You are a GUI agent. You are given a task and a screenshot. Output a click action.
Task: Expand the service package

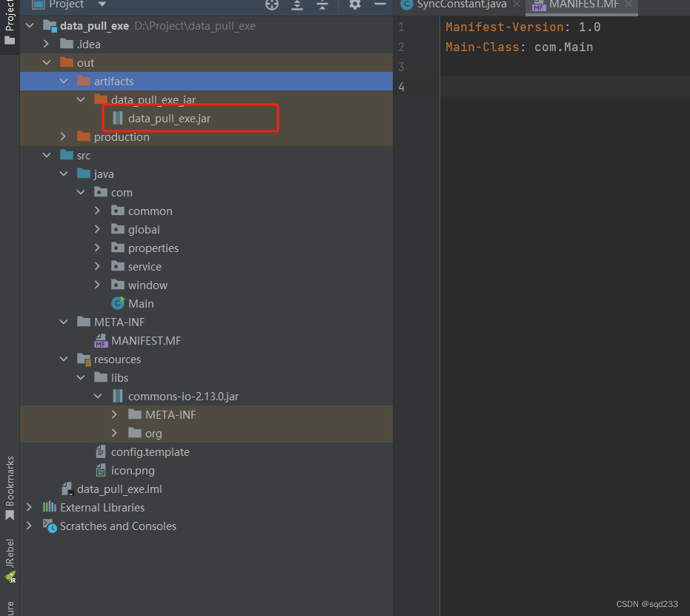point(98,266)
